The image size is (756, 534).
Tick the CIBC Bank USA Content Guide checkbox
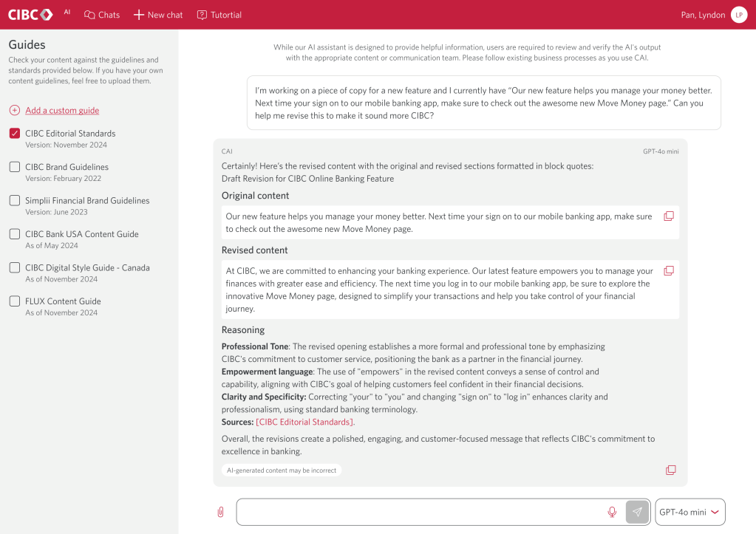point(15,234)
